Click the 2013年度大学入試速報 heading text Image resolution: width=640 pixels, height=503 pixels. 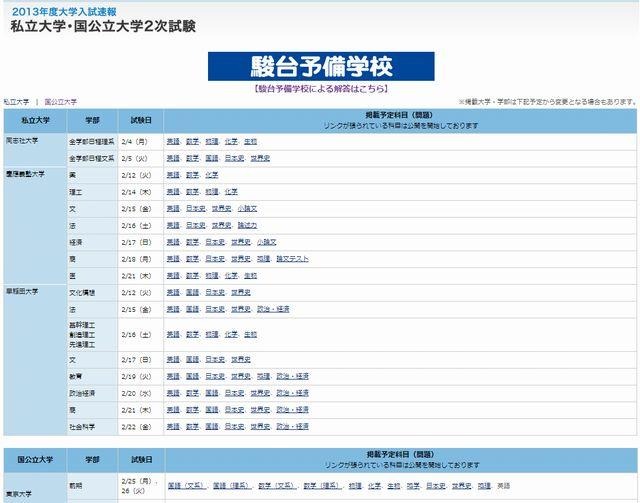coord(64,11)
